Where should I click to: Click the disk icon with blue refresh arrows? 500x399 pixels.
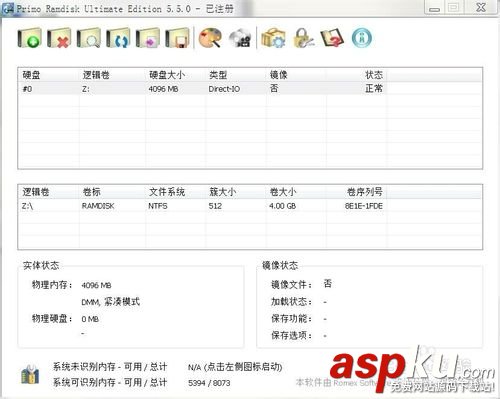point(118,38)
